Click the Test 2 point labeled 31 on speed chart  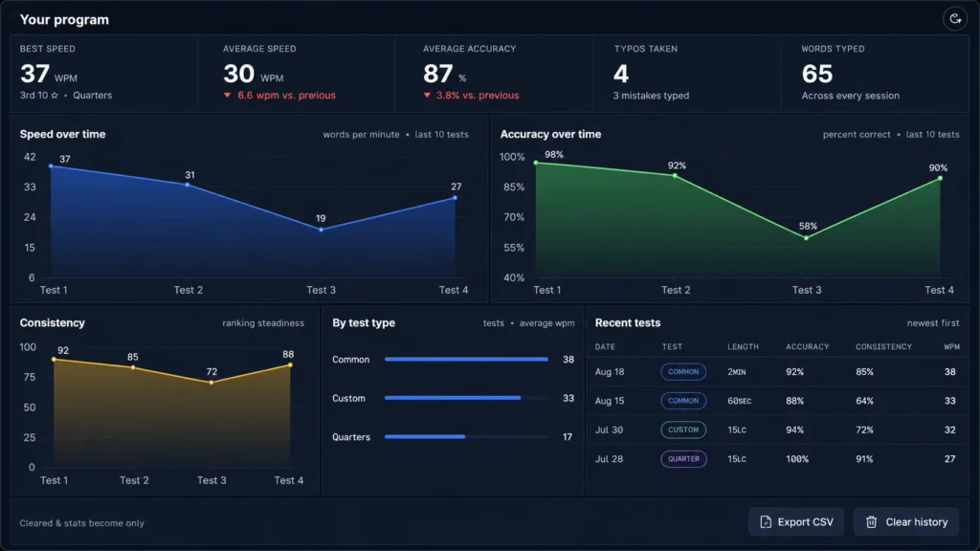[188, 185]
